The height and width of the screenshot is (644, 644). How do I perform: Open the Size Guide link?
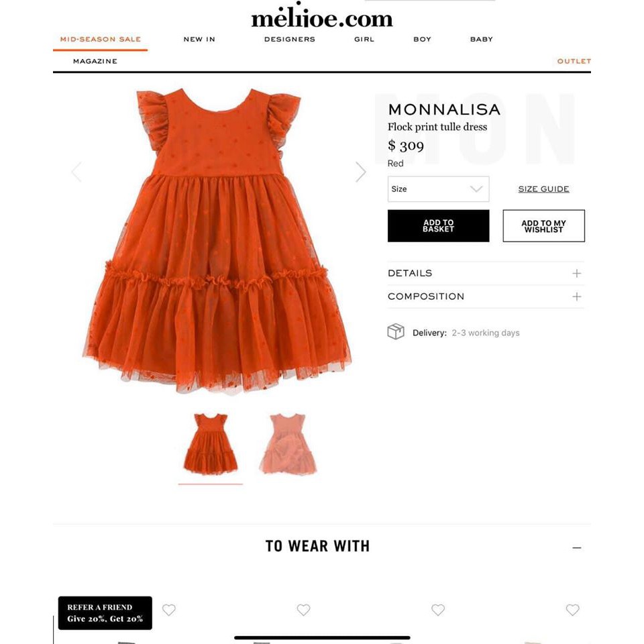[543, 189]
